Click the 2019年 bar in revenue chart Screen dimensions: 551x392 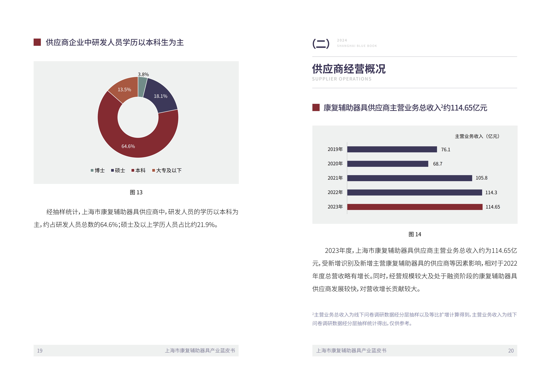(x=392, y=149)
